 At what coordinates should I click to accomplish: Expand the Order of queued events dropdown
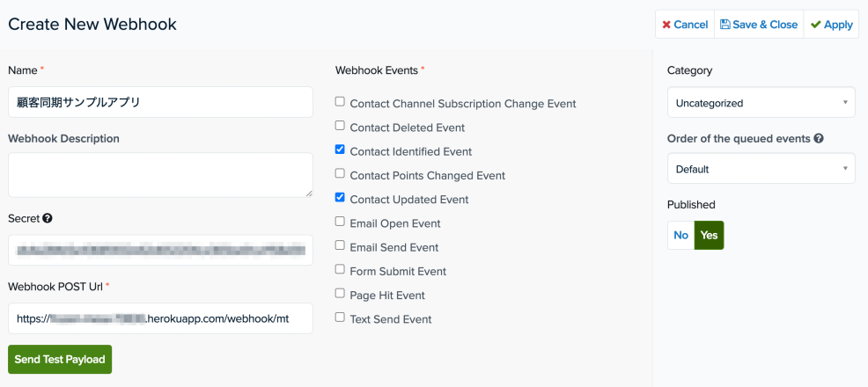point(761,169)
